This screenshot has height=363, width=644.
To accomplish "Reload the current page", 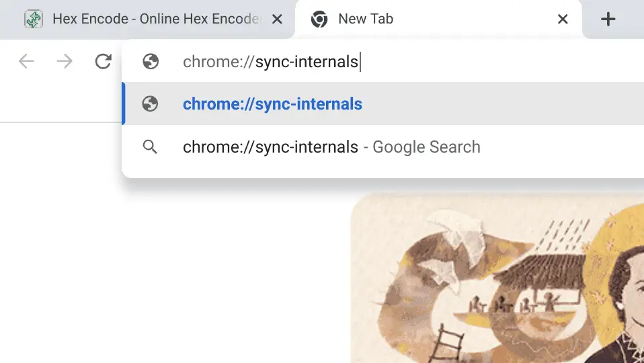I will tap(103, 62).
